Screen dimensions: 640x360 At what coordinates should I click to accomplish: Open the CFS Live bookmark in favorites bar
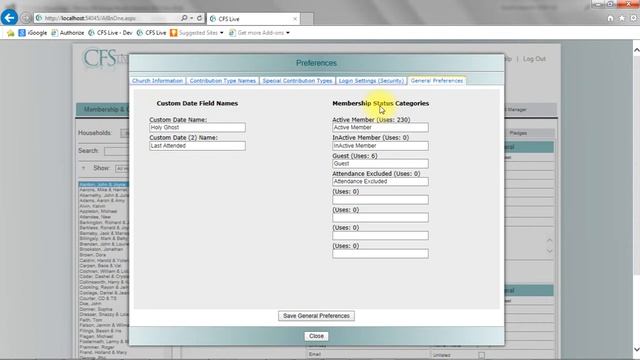(151, 33)
